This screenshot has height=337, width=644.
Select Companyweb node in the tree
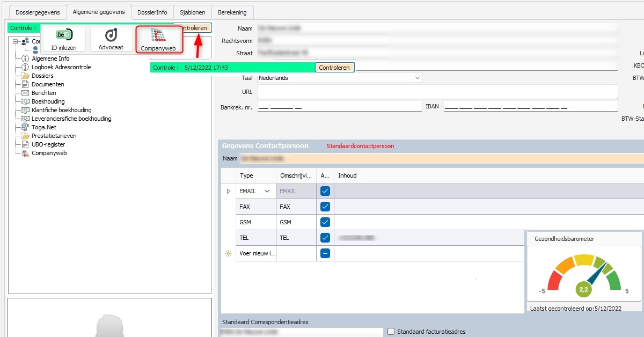click(x=49, y=153)
